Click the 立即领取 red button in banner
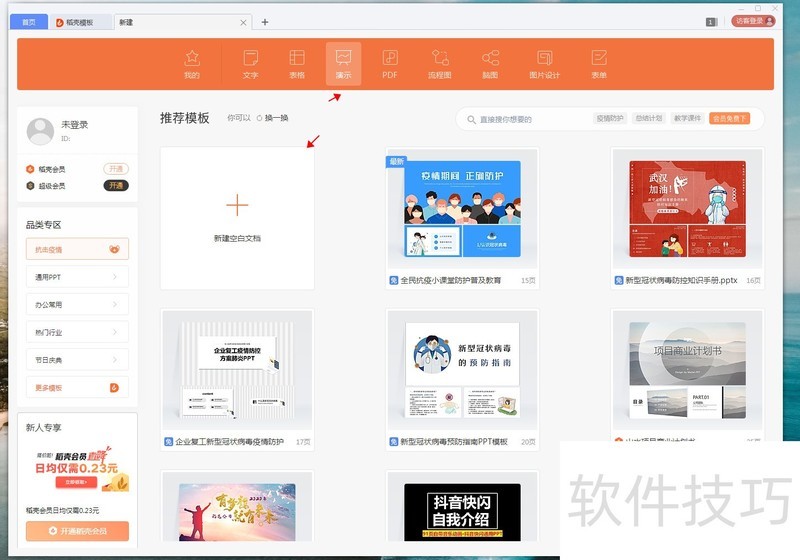800x560 pixels. (76, 481)
